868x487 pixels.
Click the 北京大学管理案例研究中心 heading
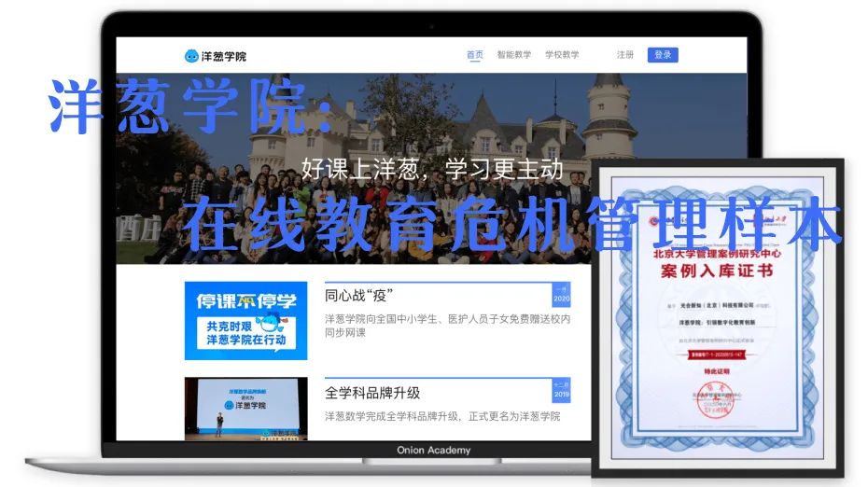717,254
